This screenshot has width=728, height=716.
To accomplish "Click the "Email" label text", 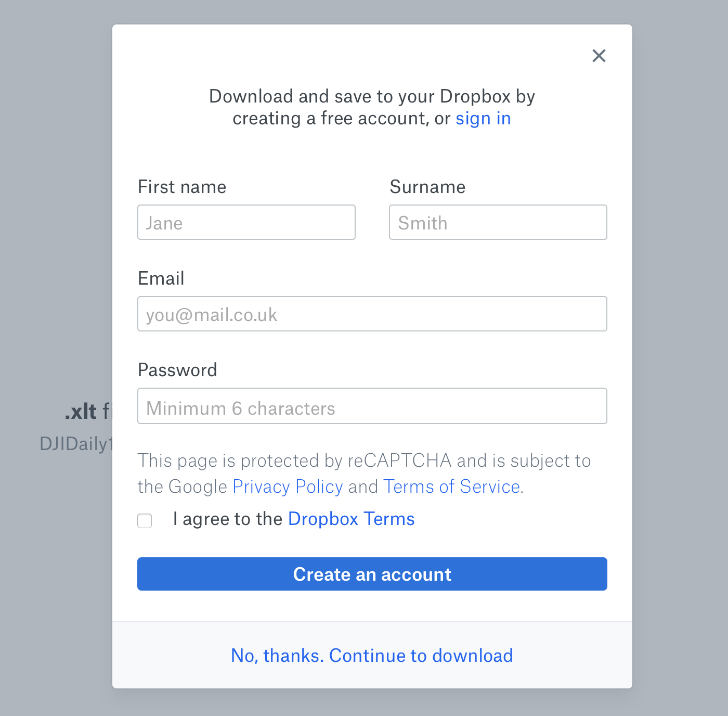I will (161, 279).
